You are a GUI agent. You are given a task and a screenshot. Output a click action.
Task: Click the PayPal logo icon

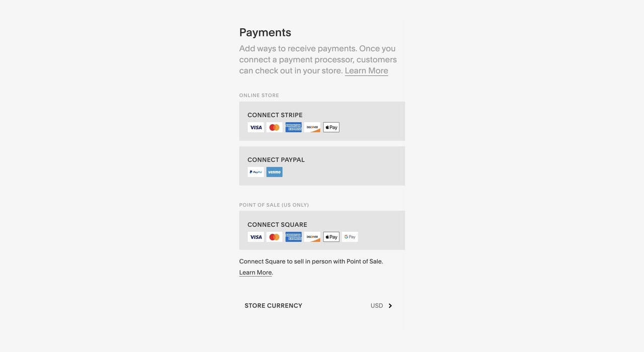256,171
